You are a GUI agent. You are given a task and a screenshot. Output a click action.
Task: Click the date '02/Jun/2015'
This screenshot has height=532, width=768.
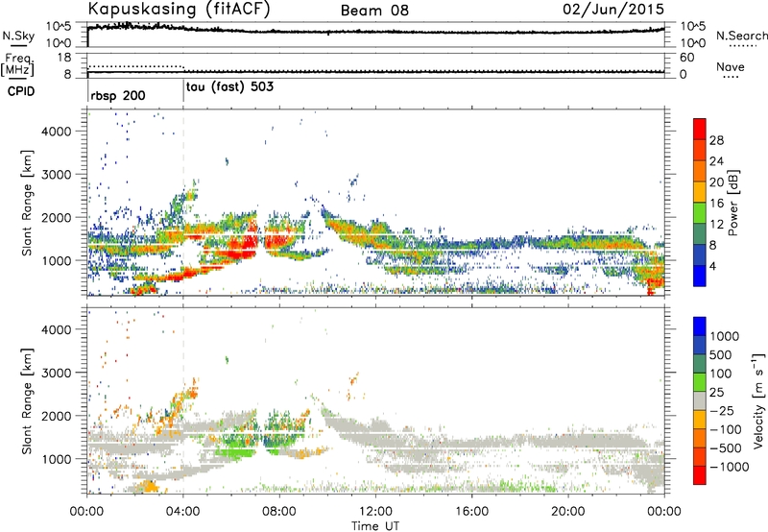(613, 10)
